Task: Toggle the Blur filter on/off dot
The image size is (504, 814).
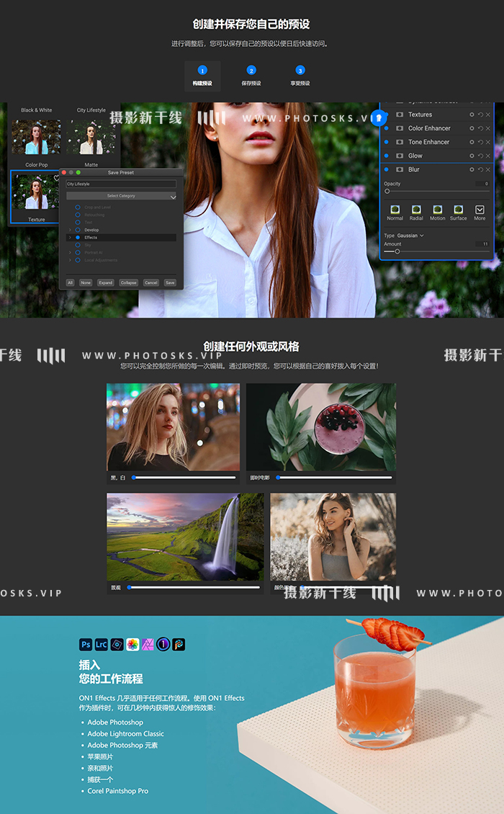Action: (386, 170)
